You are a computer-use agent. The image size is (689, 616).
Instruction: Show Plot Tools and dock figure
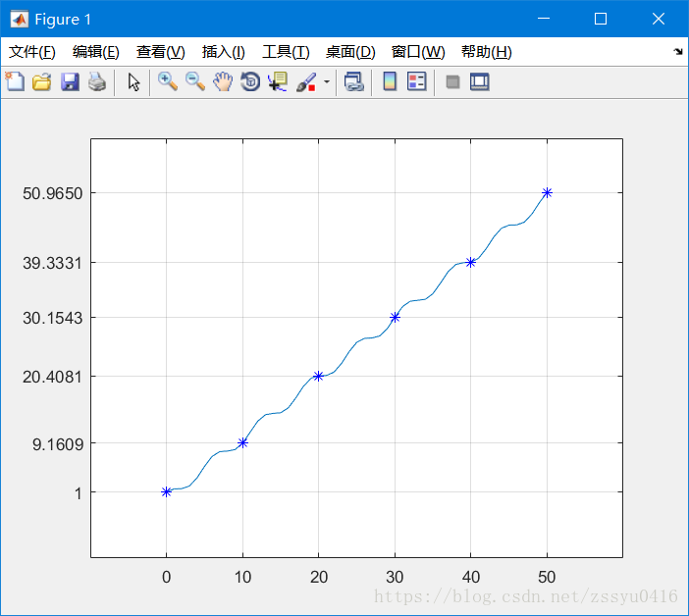479,81
